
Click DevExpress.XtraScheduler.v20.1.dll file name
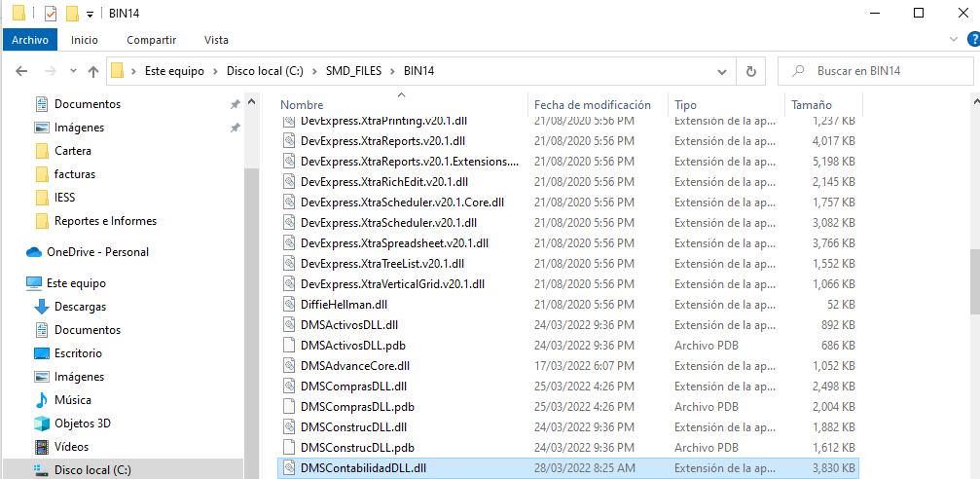click(x=388, y=223)
